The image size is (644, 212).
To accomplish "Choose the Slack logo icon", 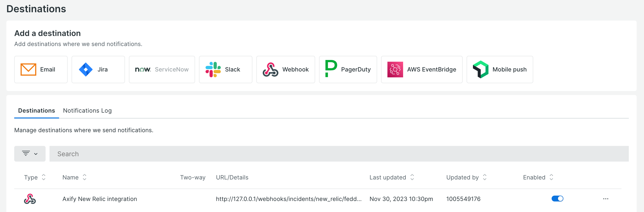I will pyautogui.click(x=213, y=70).
